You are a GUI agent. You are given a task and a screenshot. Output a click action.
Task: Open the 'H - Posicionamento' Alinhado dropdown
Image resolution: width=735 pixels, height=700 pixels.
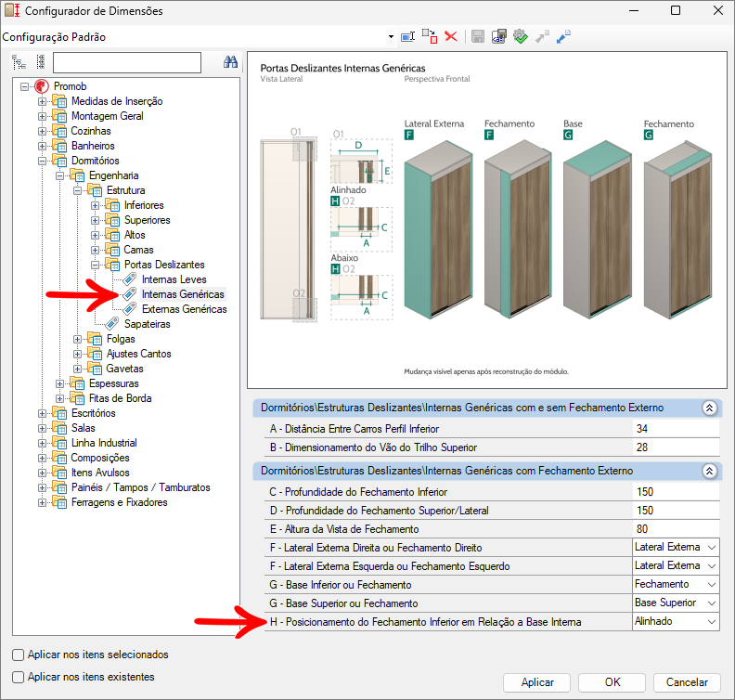[x=711, y=622]
